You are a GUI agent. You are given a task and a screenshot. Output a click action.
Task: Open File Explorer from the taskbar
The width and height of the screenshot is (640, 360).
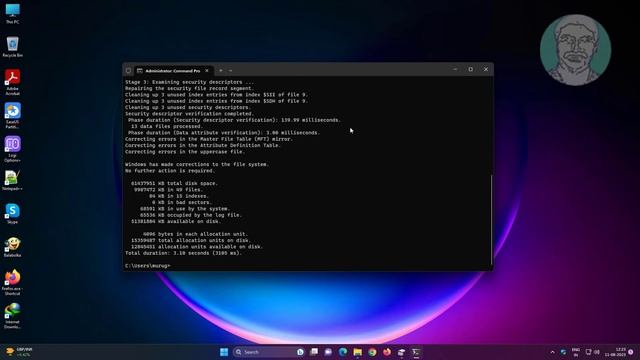(x=358, y=352)
